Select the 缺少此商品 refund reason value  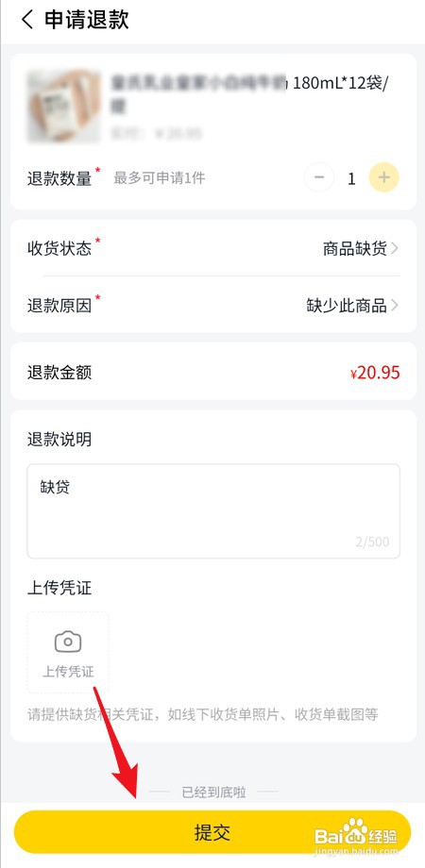pos(347,305)
